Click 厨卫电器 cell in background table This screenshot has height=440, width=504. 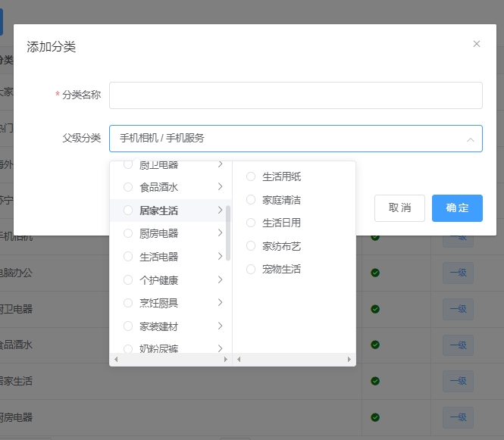tap(16, 309)
